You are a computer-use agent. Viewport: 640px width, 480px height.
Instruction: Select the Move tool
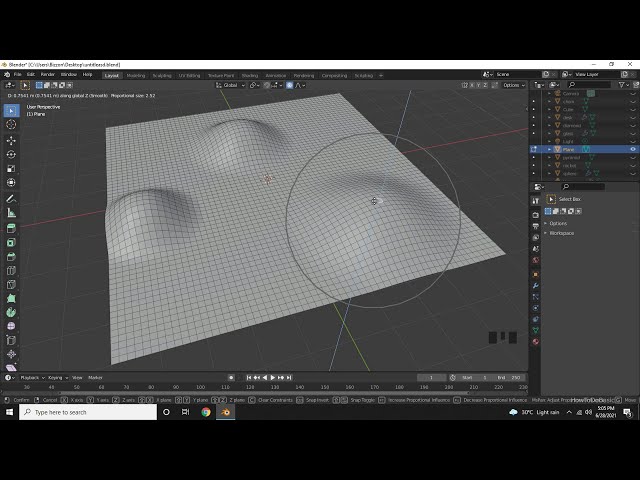tap(11, 140)
